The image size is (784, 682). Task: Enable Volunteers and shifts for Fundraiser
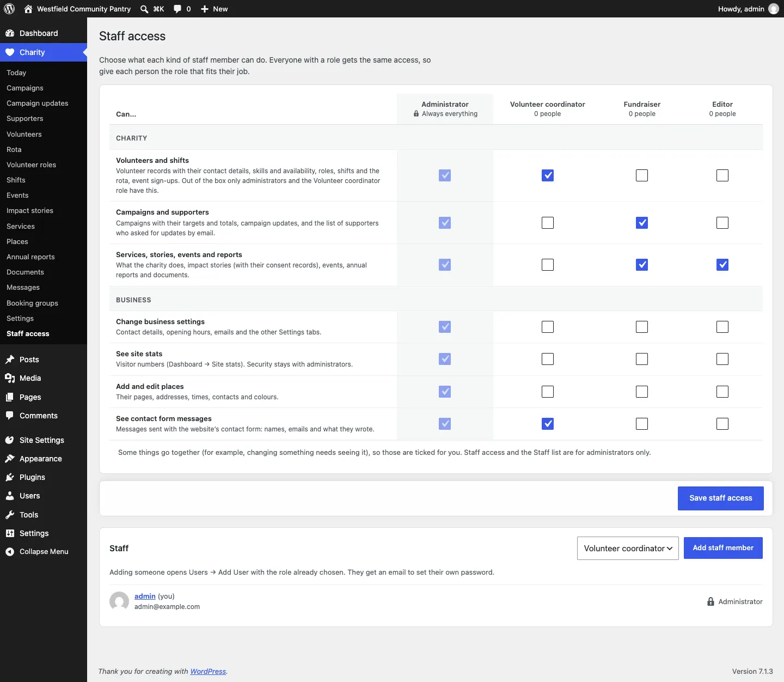(642, 175)
